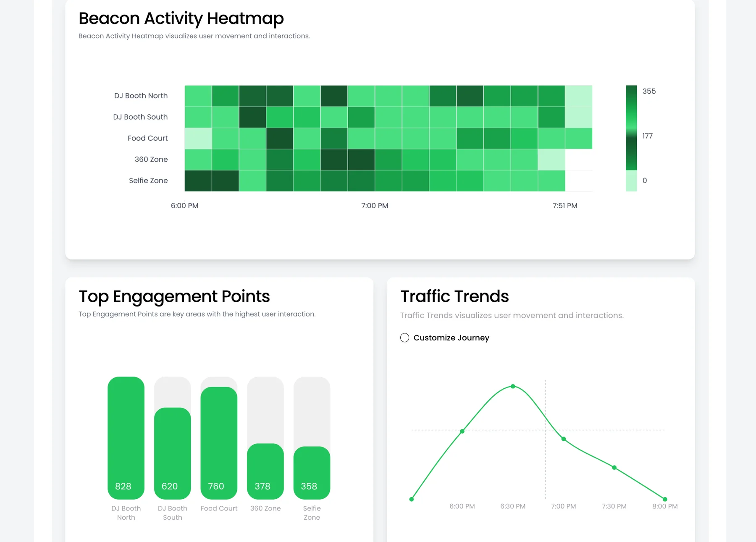Select the Customize Journey radio button
756x542 pixels.
pos(404,338)
